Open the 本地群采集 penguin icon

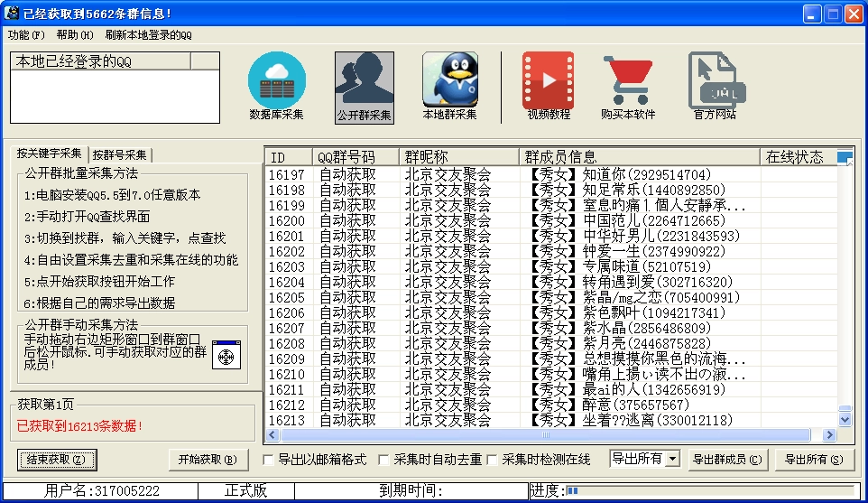(x=449, y=87)
